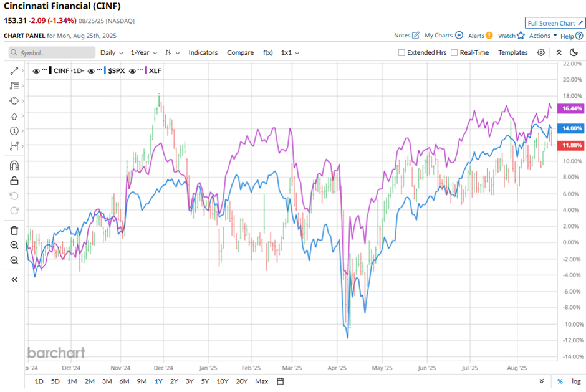Screen dimensions: 586x392
Task: Open the bar type dropdown
Action: 172,53
